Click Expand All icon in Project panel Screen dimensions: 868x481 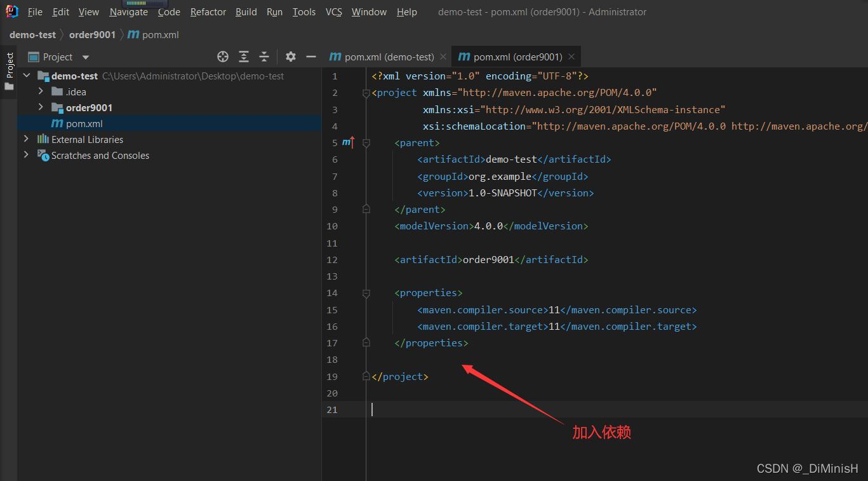point(244,57)
